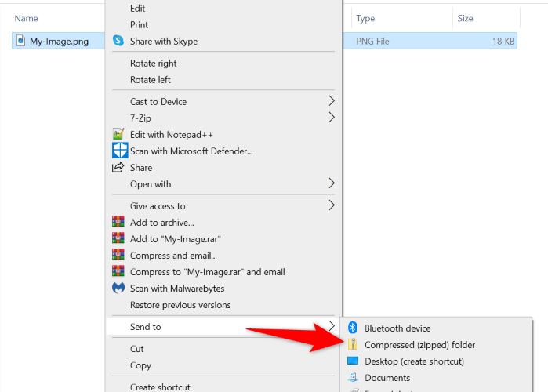Expand the Cast to Device submenu arrow
Image resolution: width=548 pixels, height=392 pixels.
(332, 101)
